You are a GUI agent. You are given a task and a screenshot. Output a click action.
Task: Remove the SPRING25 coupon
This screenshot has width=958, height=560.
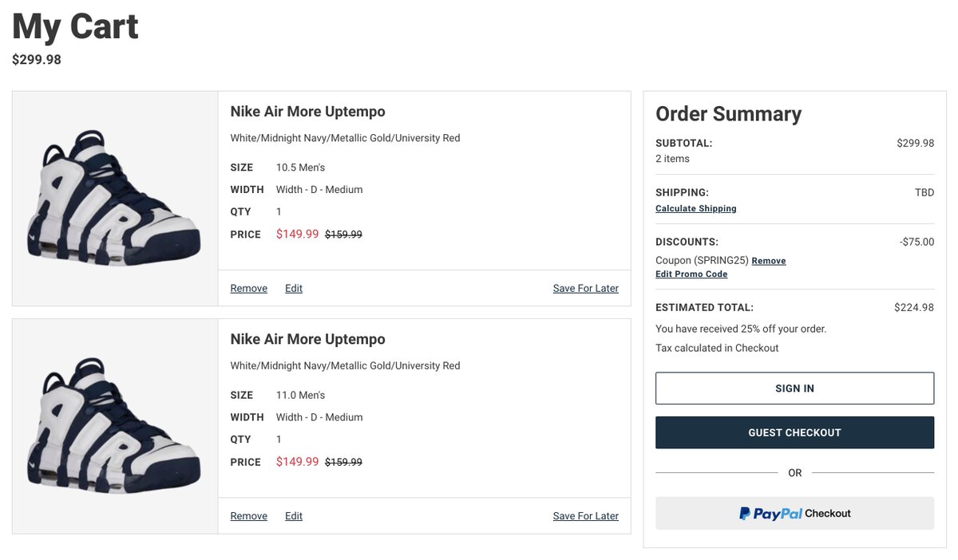768,261
